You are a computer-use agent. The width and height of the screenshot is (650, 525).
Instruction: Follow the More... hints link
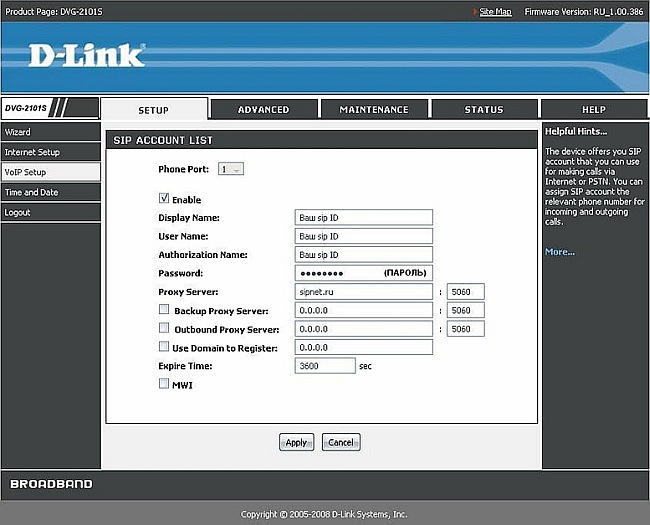[560, 252]
